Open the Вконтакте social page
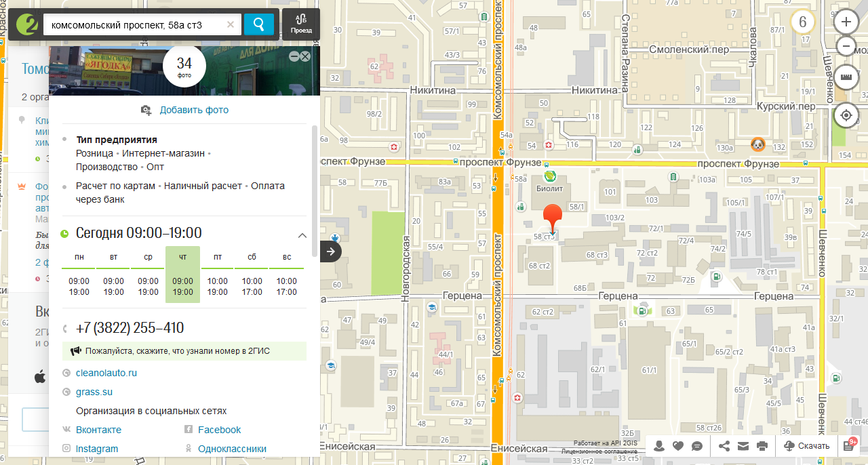Screen dimensions: 868x465 (x=98, y=430)
